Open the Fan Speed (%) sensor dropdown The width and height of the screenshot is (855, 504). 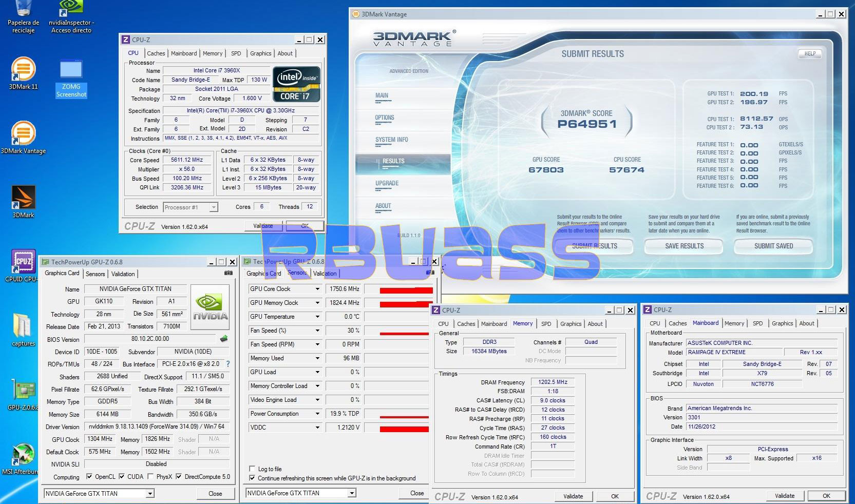[317, 331]
